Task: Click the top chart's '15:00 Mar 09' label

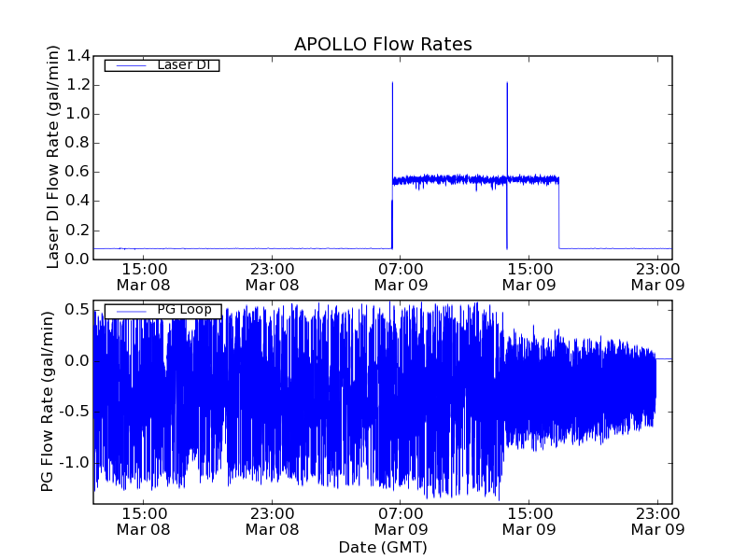Action: (529, 277)
